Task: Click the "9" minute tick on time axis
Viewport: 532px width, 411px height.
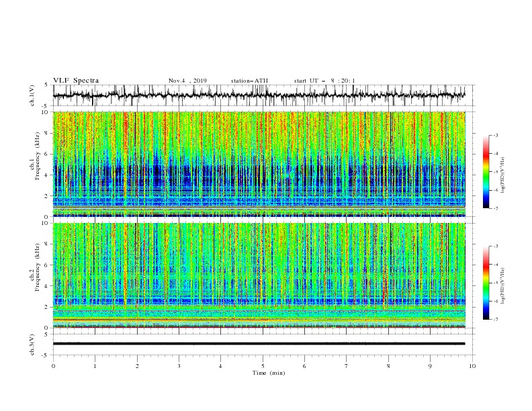Action: (430, 366)
